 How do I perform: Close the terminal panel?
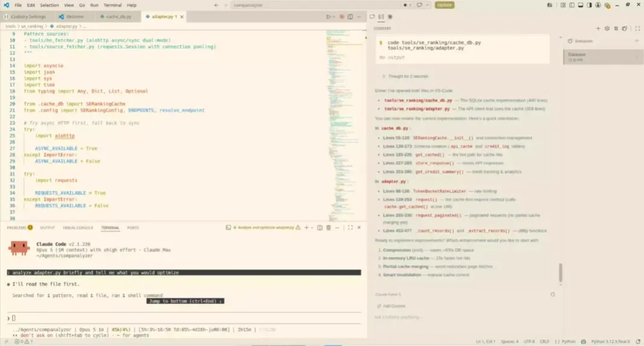pyautogui.click(x=359, y=228)
